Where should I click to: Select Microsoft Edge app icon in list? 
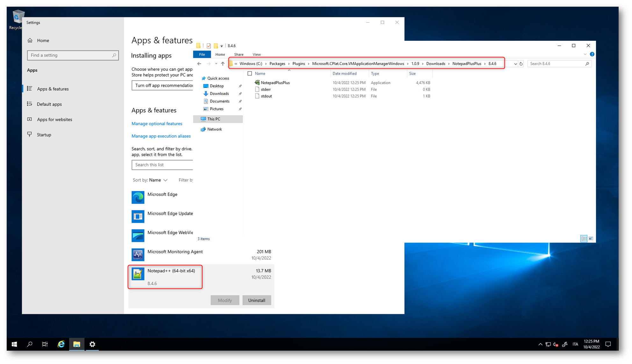coord(138,198)
